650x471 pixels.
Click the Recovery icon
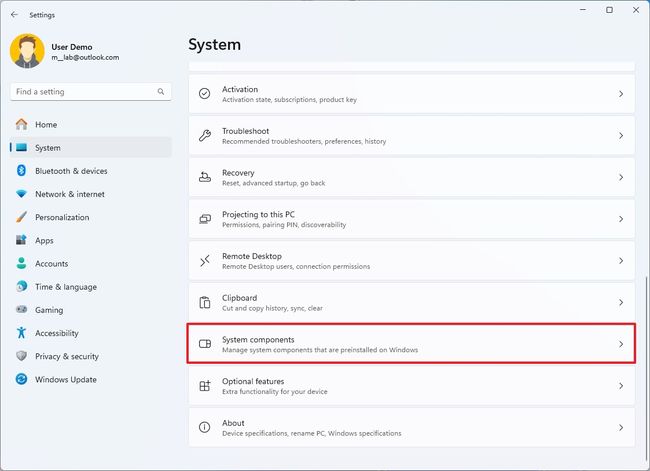click(205, 177)
